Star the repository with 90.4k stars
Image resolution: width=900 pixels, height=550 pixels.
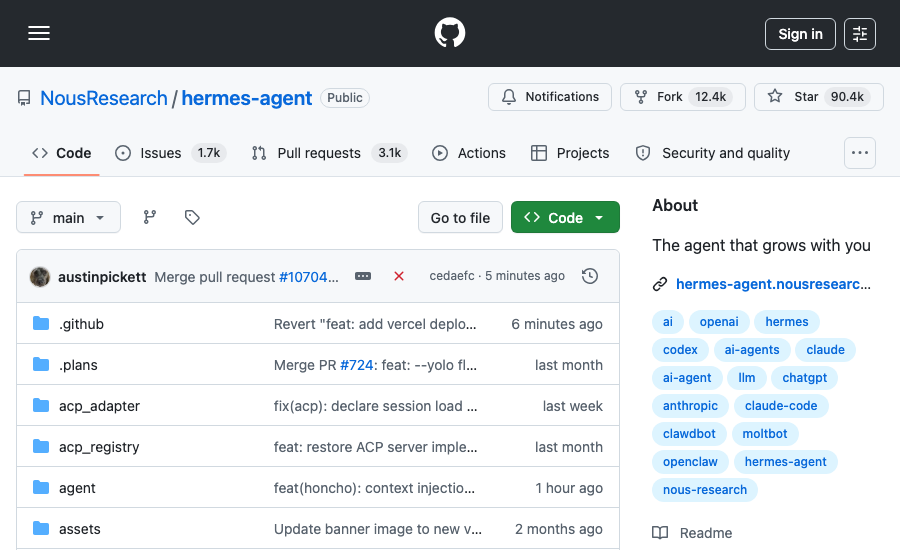tap(818, 97)
